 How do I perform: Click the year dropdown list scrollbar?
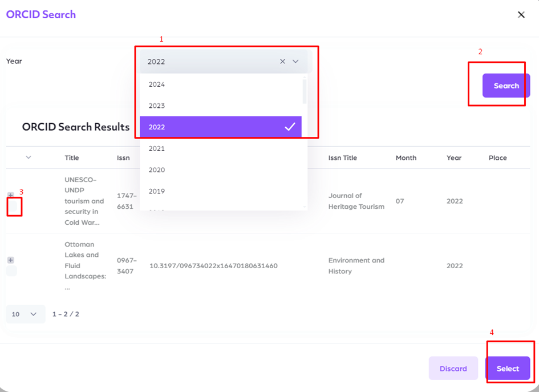pos(305,91)
